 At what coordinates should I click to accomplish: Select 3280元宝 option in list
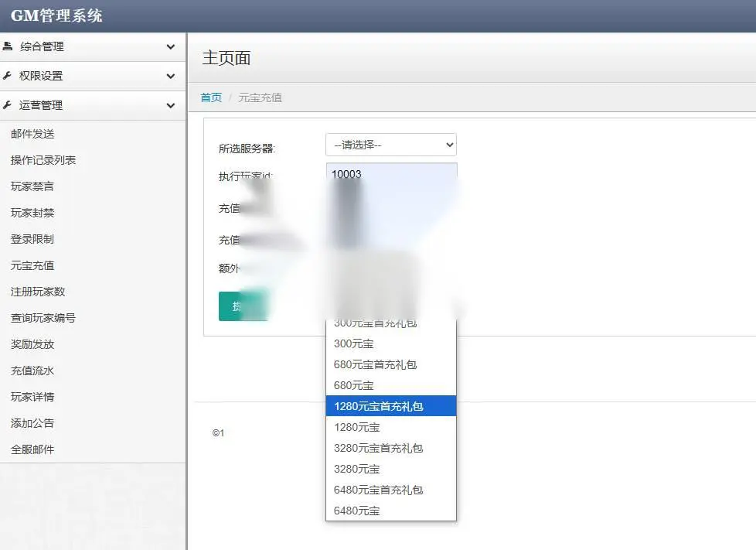click(391, 469)
